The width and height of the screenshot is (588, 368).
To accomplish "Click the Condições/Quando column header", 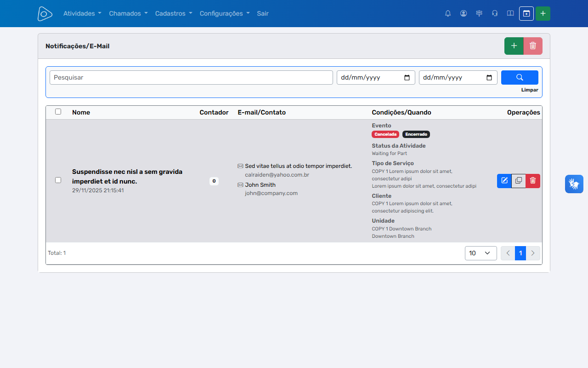I will (x=401, y=112).
